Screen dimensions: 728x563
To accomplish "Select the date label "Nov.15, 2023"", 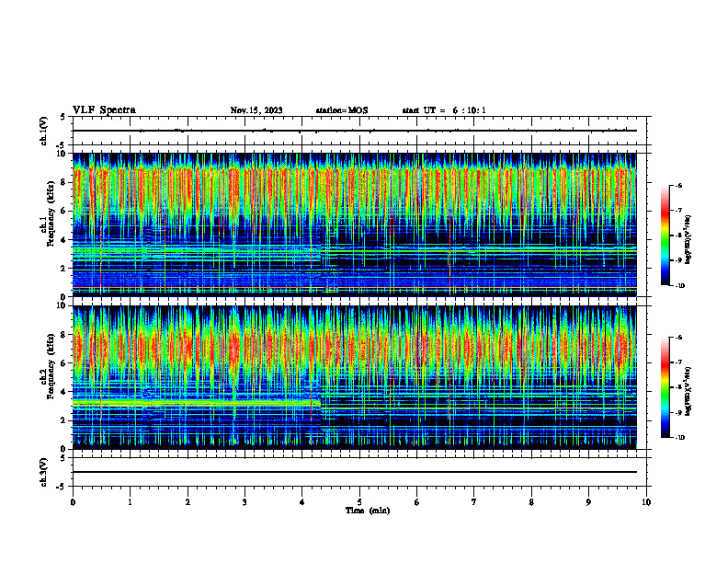I will pyautogui.click(x=256, y=110).
